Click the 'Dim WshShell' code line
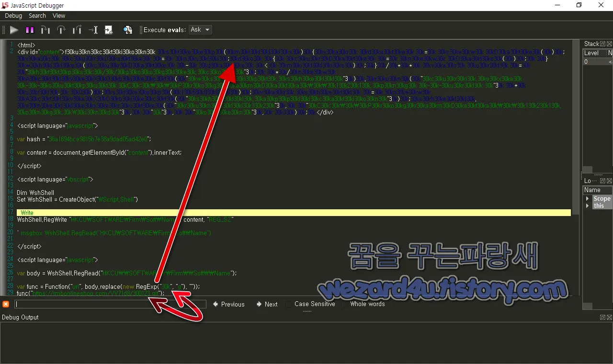Viewport: 613px width, 364px height. pos(35,193)
